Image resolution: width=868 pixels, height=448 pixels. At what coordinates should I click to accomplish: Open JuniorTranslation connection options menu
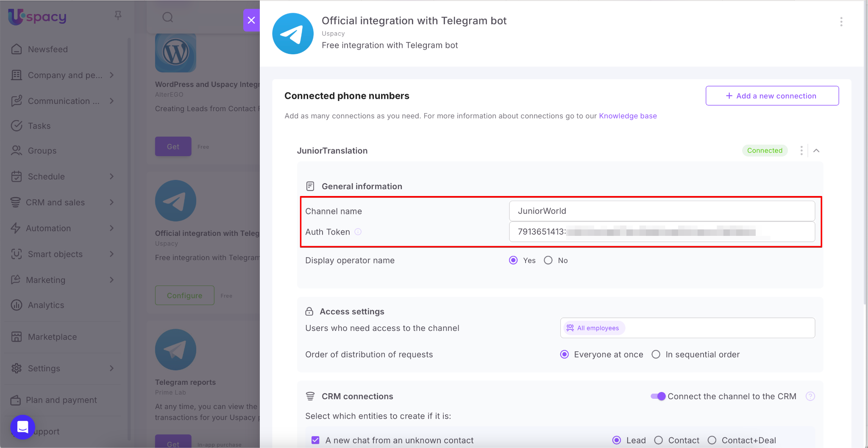[801, 151]
